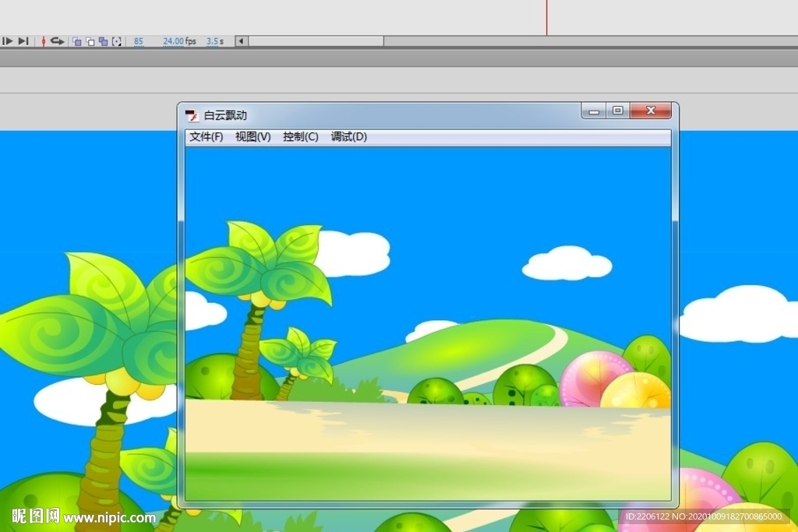Go to the last frame
Viewport: 798px width, 532px height.
coord(23,41)
